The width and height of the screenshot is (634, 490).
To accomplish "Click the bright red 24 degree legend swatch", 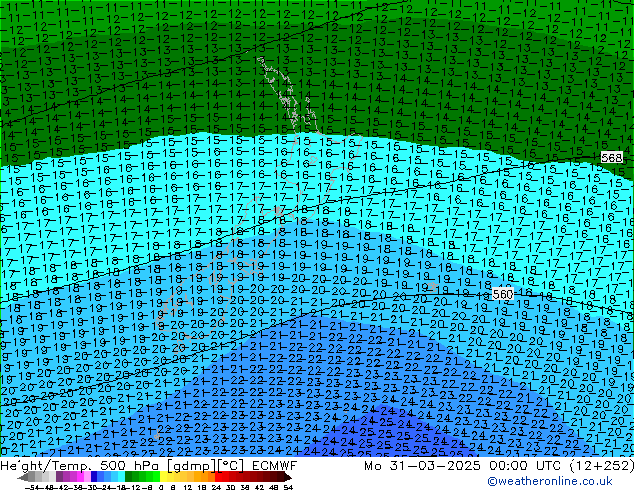I will [x=218, y=477].
